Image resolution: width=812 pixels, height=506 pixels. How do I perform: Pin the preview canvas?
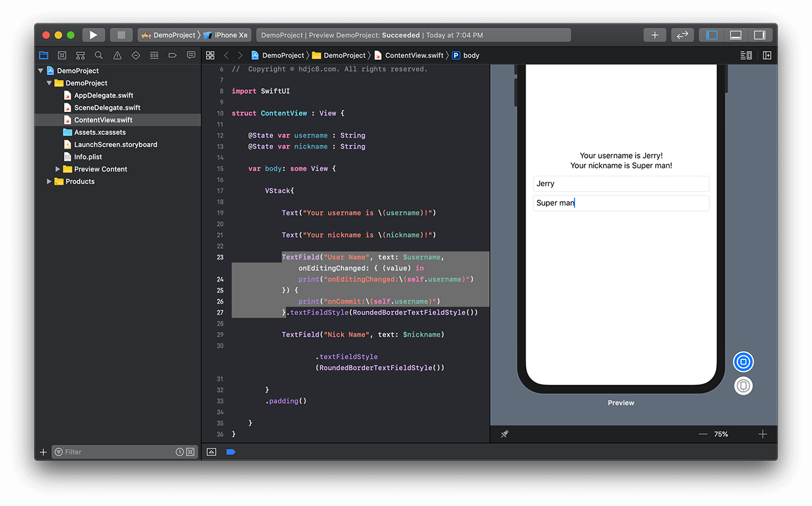[505, 434]
